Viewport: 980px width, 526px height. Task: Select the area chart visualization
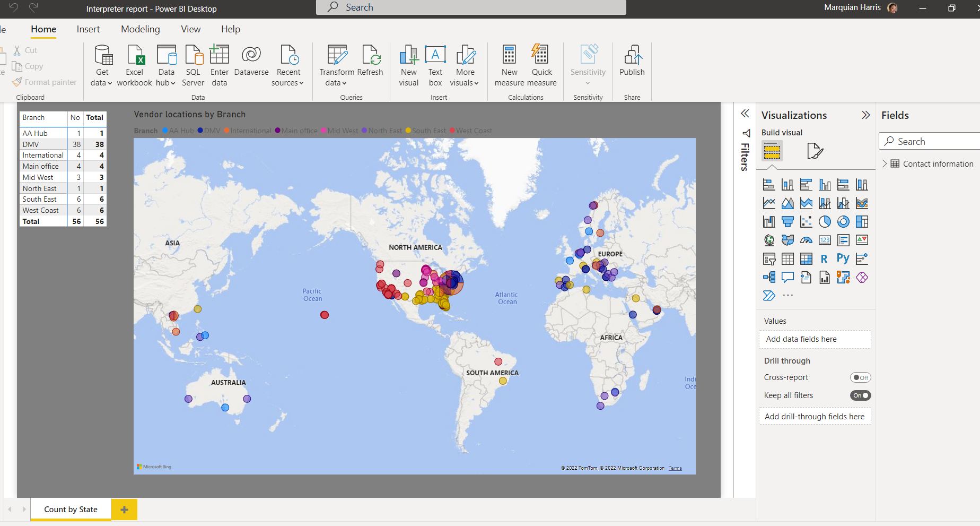[787, 203]
